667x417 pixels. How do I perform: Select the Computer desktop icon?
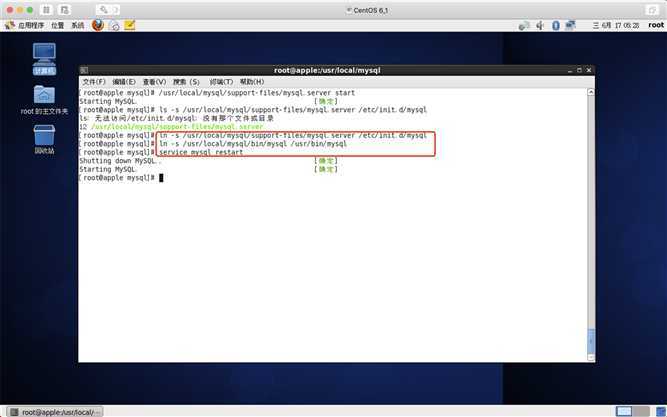pos(44,59)
